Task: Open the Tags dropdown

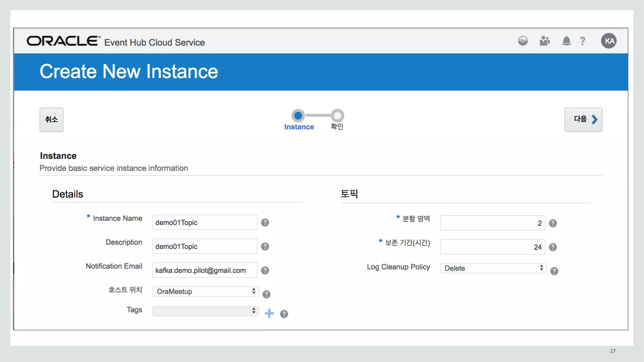Action: click(205, 311)
